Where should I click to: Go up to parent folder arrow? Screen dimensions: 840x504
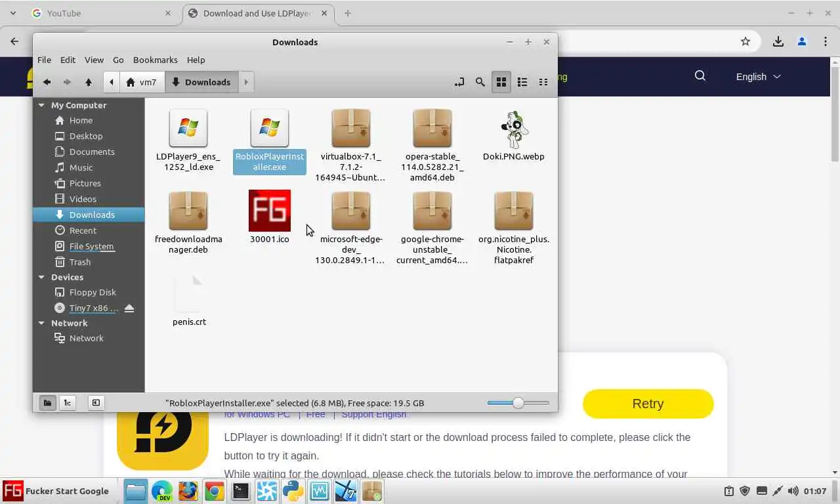[88, 82]
